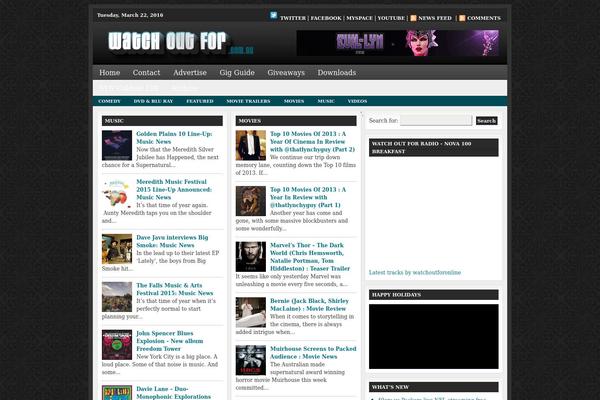Open Dave Javu interviews Big Smoke article

[x=172, y=241]
